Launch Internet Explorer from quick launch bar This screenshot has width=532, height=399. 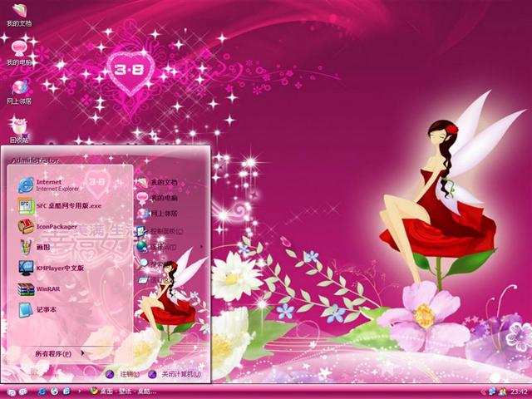click(42, 392)
